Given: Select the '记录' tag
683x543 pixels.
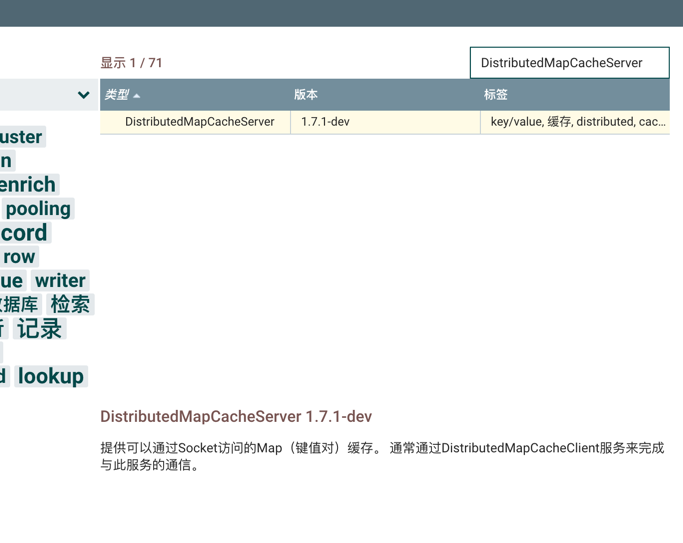Looking at the screenshot, I should click(x=39, y=328).
